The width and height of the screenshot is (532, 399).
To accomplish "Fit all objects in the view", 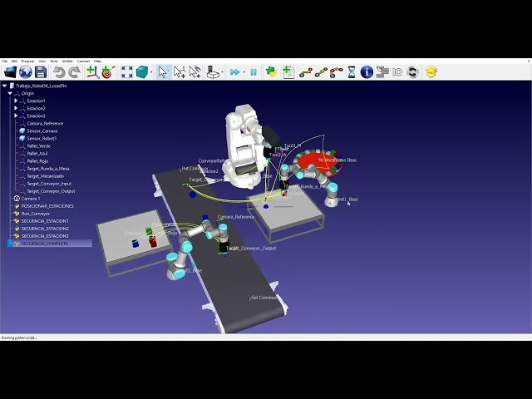I will tap(127, 72).
